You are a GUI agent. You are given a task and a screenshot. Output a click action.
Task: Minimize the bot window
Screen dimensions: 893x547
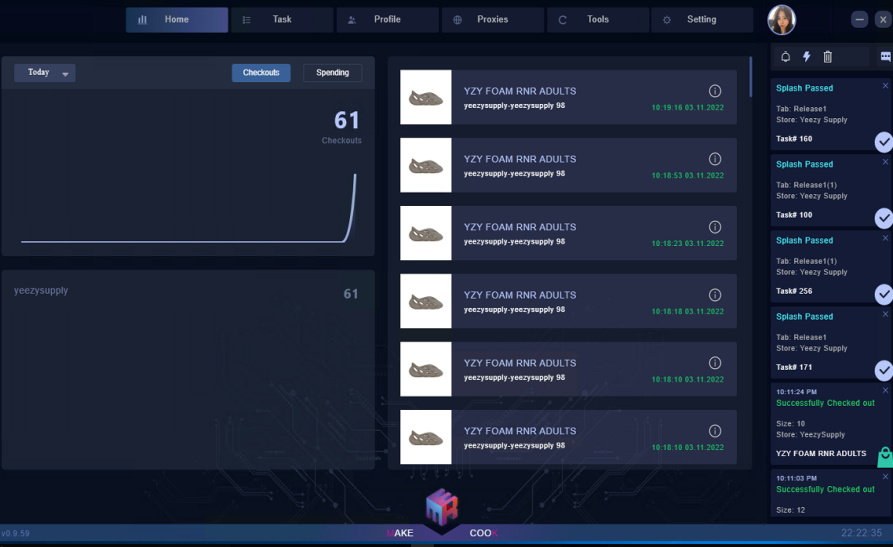pyautogui.click(x=859, y=20)
